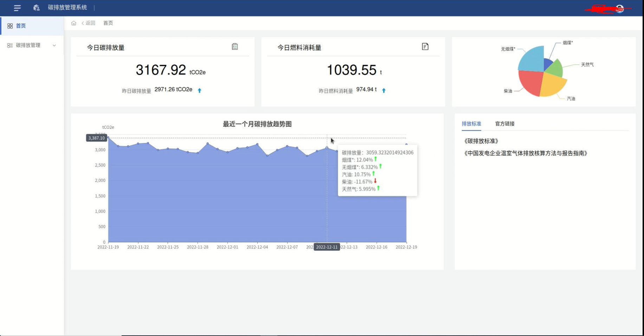Screen dimensions: 644x336
Task: Switch to the 官方链接 tab
Action: (505, 124)
